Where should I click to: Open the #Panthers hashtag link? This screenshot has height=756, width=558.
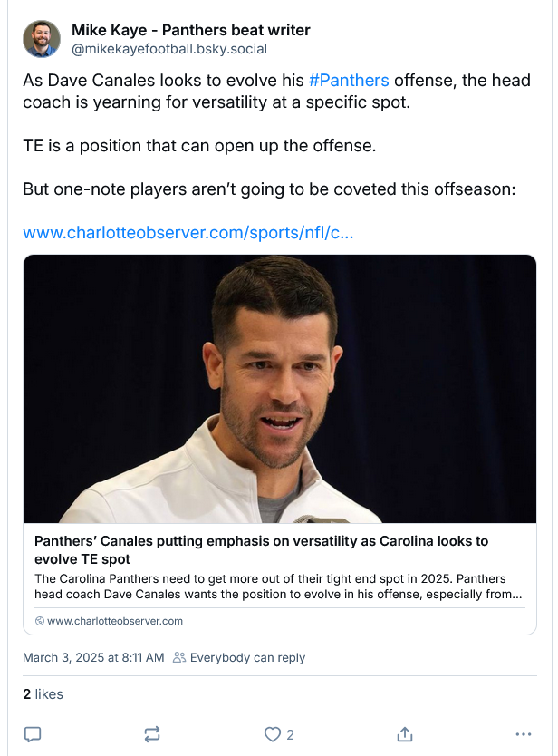pyautogui.click(x=349, y=80)
